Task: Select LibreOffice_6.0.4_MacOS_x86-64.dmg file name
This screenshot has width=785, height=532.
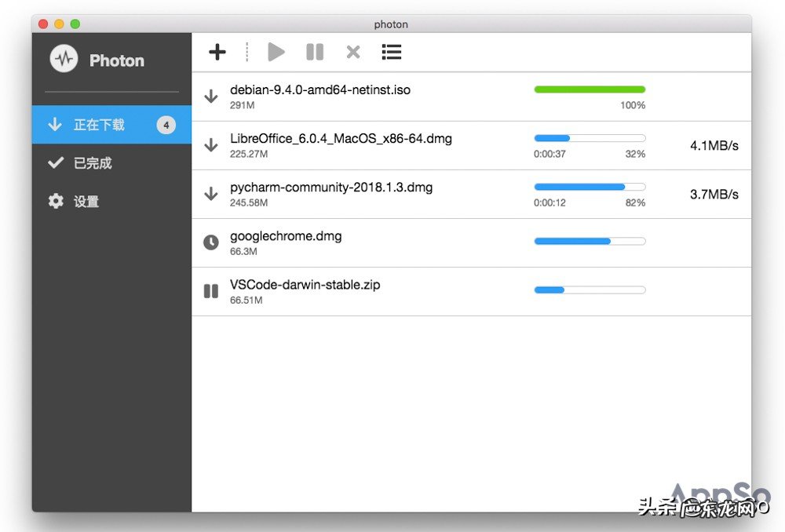Action: 341,139
